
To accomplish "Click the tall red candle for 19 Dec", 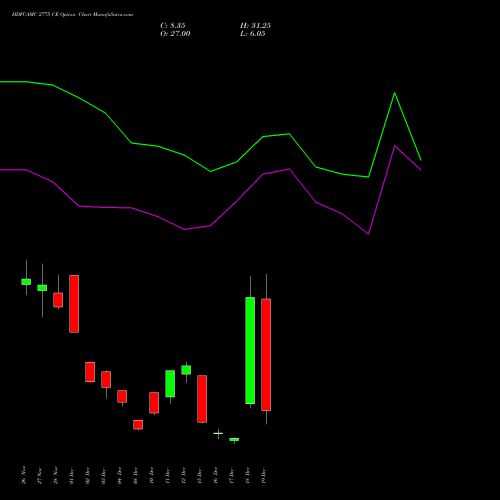I will 266,355.
